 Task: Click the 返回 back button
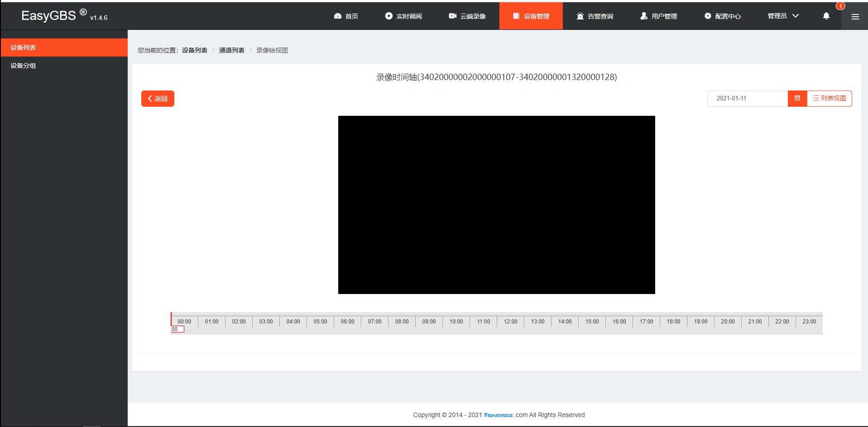click(158, 99)
